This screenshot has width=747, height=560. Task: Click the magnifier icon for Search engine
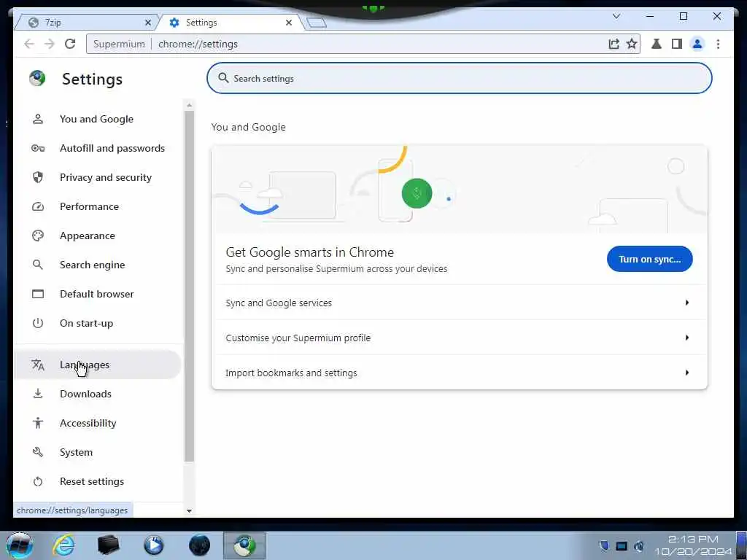pyautogui.click(x=38, y=265)
